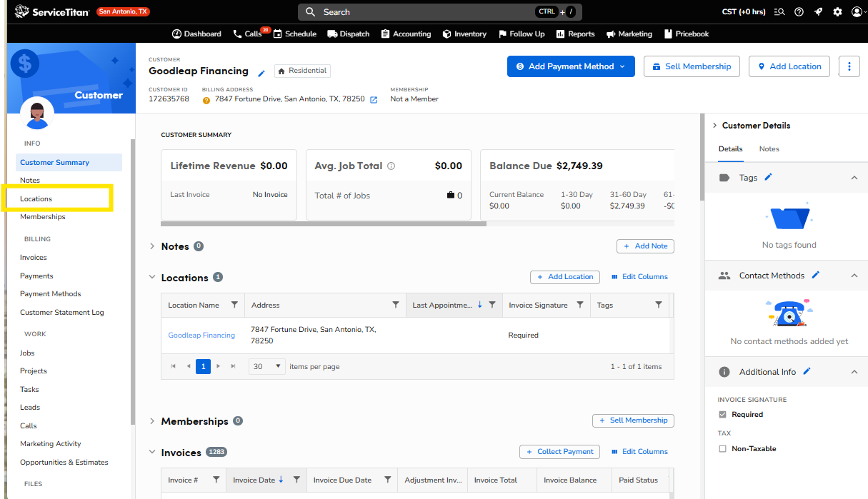868x499 pixels.
Task: Open the Add Payment Method dropdown
Action: (x=571, y=66)
